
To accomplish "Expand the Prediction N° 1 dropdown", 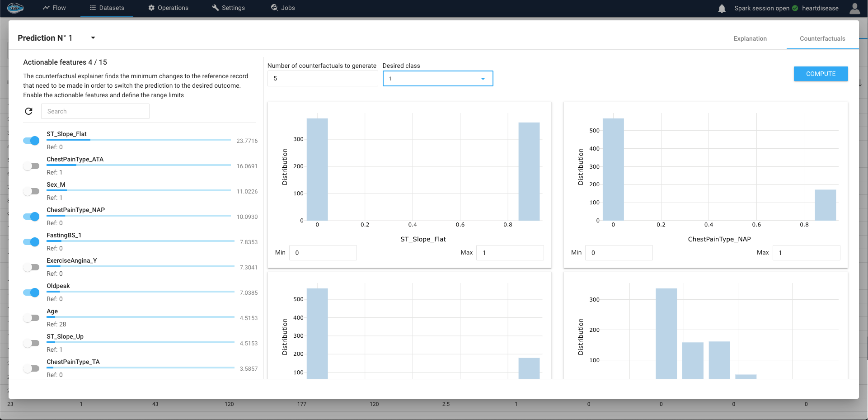I will point(93,38).
